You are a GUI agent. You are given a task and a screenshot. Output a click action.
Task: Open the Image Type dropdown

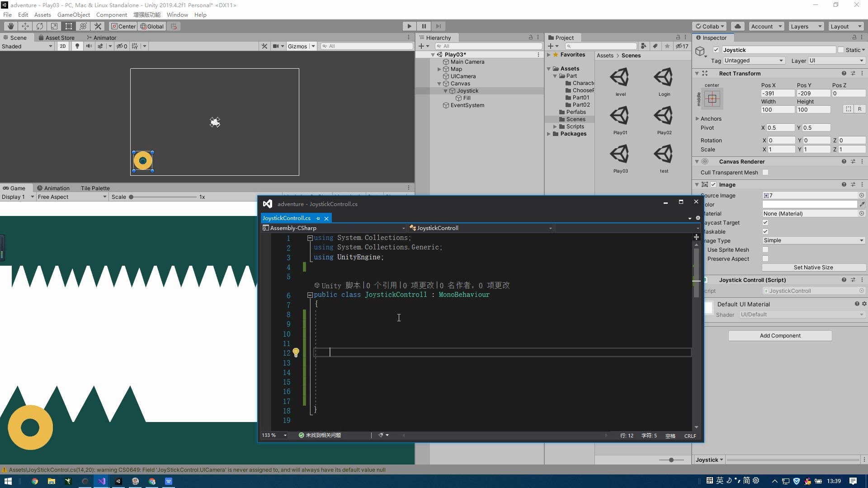click(x=813, y=240)
